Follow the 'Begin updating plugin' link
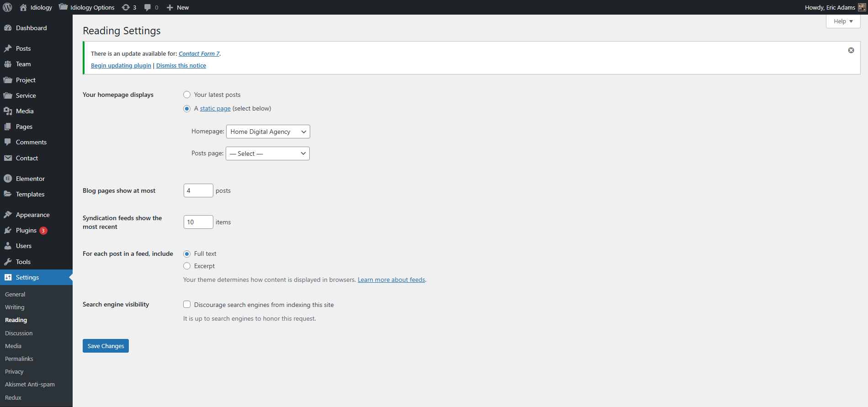868x407 pixels. coord(121,66)
